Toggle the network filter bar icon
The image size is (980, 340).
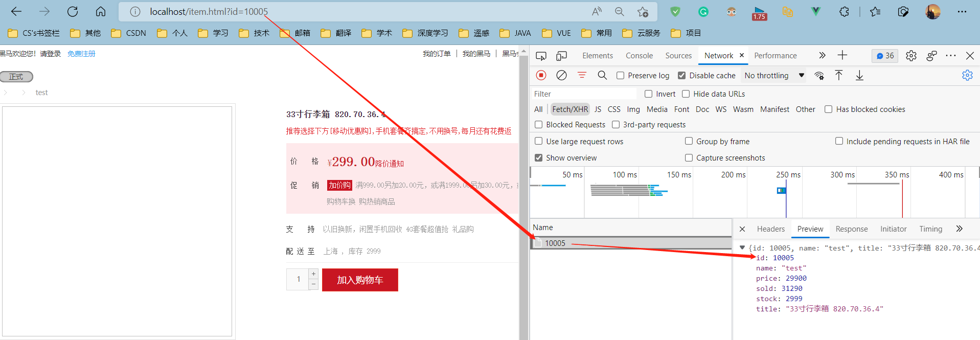(582, 75)
